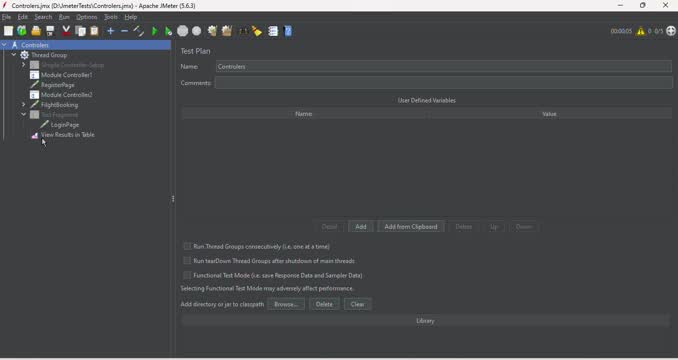The height and width of the screenshot is (360, 678).
Task: Click the remote engines round icon at top right
Action: tap(671, 31)
